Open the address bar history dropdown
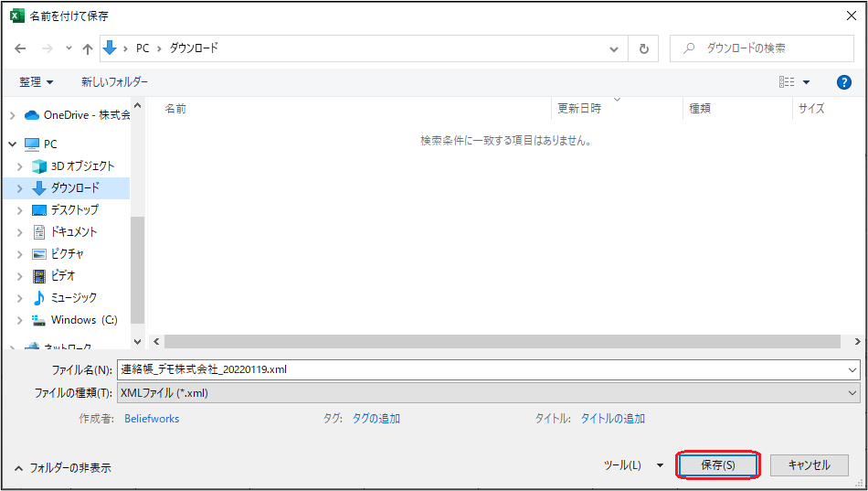The image size is (868, 491). pyautogui.click(x=614, y=48)
